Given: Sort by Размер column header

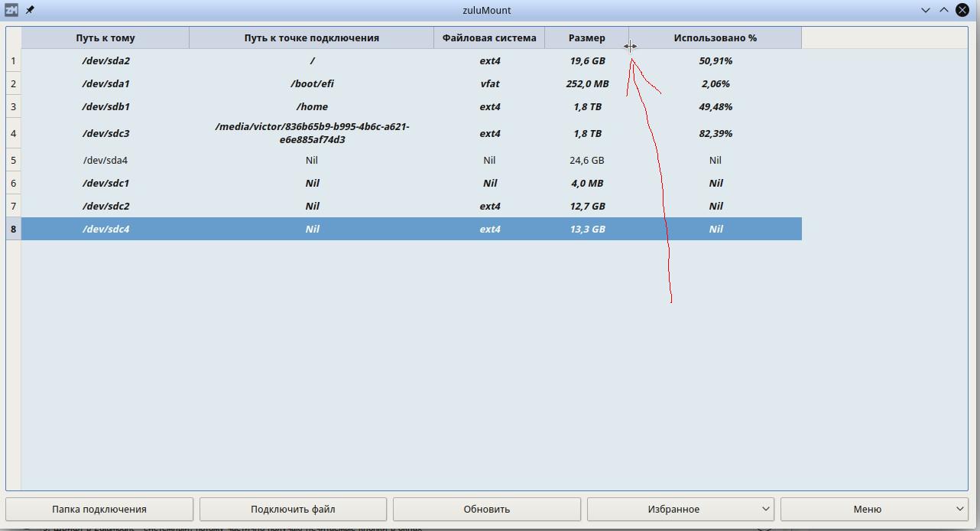Looking at the screenshot, I should tap(587, 37).
